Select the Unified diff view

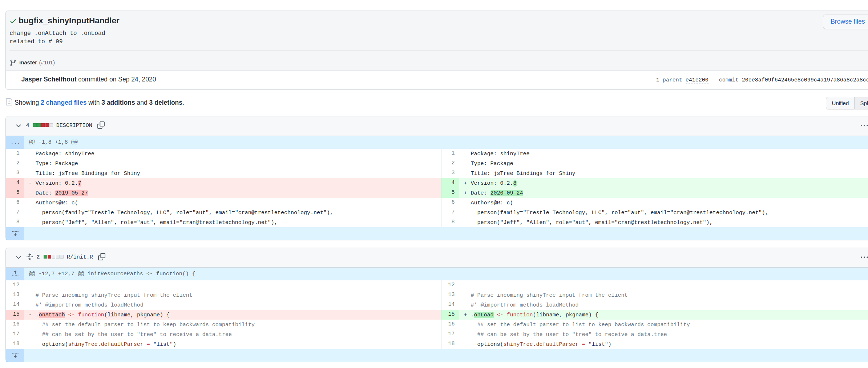coord(840,103)
